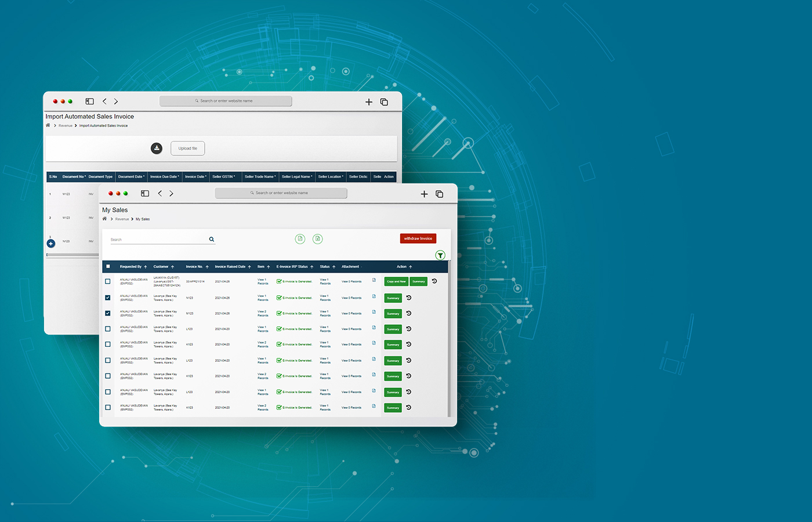
Task: Open Revenue breadcrumb in My Sales window
Action: [x=122, y=219]
